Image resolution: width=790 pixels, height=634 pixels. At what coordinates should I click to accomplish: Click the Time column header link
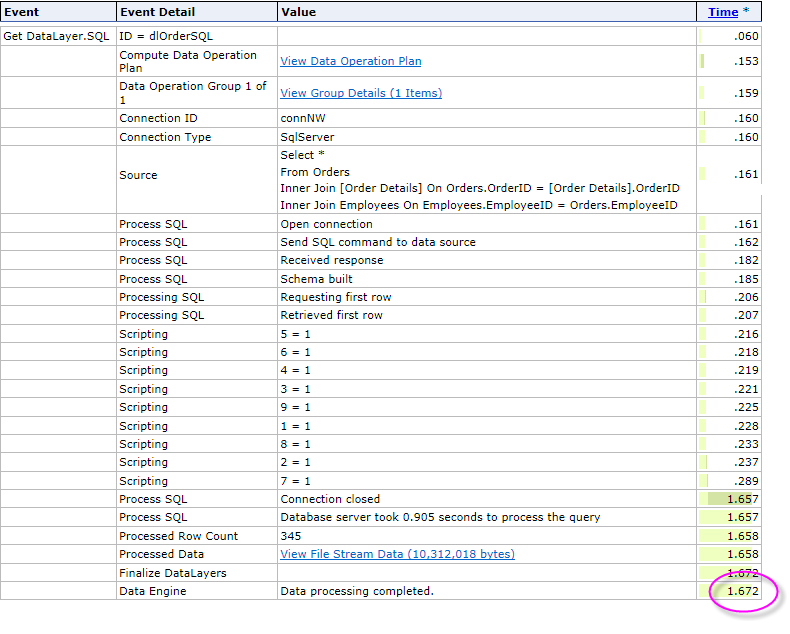(x=722, y=12)
